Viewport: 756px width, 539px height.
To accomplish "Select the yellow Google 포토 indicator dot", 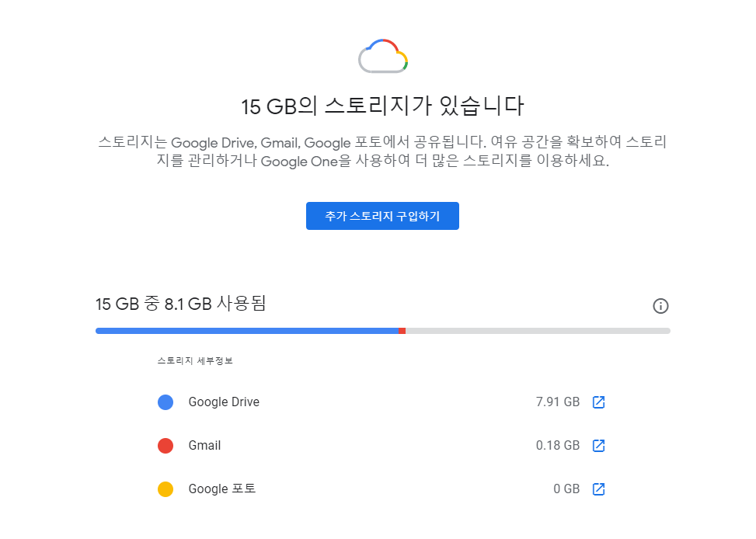I will tap(165, 489).
